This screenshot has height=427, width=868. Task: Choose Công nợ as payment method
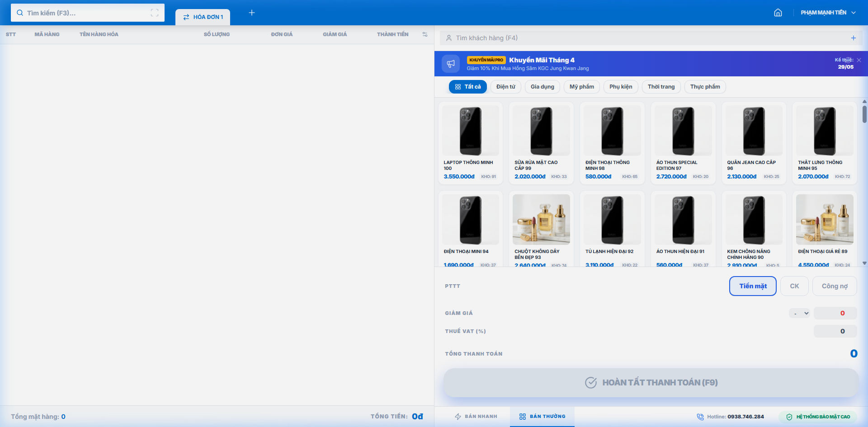coord(835,286)
